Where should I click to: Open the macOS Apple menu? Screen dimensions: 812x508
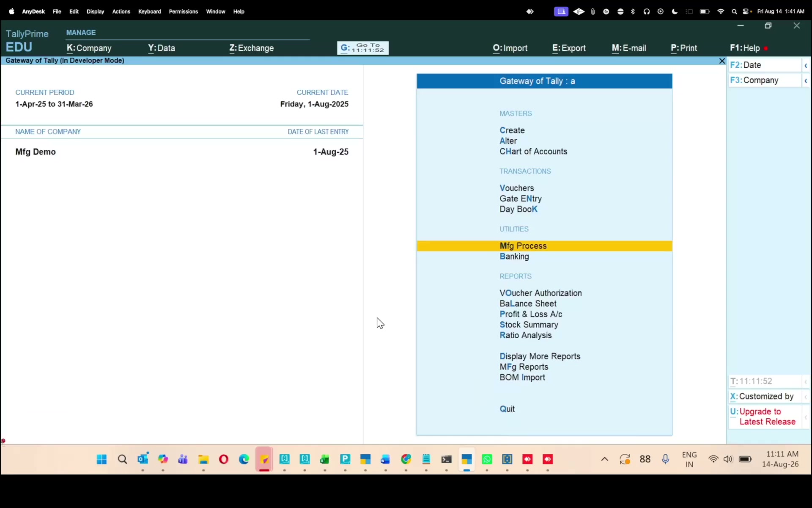11,11
